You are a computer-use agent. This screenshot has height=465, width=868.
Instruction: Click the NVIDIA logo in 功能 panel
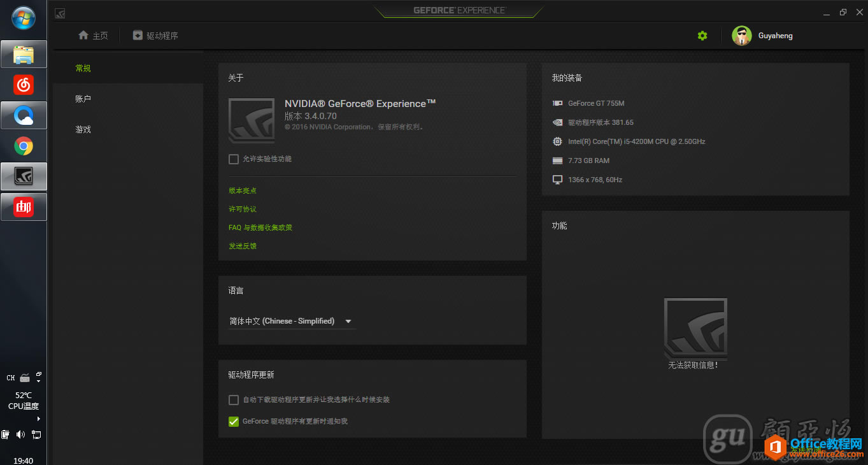coord(695,328)
